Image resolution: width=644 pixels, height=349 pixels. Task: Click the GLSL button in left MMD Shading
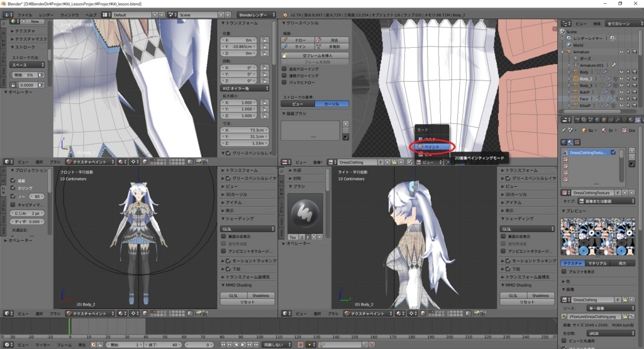coord(233,296)
